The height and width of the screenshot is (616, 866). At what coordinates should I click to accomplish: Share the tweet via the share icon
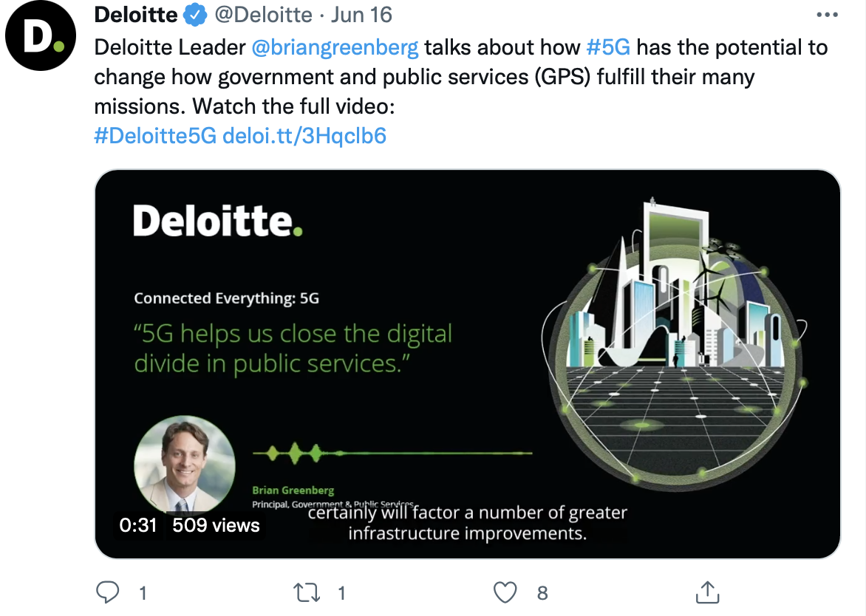[x=708, y=591]
